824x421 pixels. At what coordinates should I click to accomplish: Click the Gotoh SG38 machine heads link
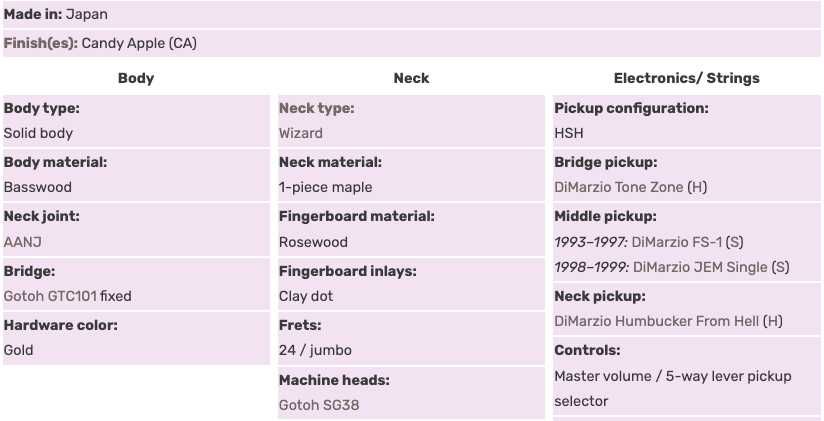point(318,405)
